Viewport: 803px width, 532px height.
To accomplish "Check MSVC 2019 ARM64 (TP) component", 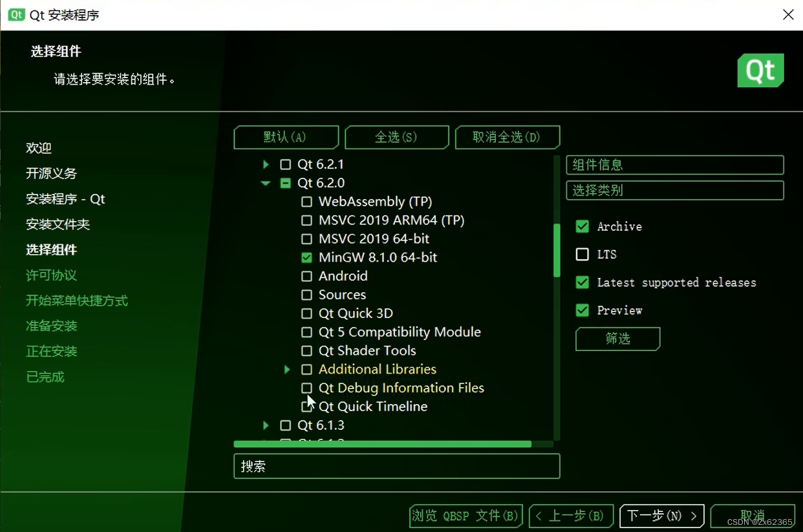I will [x=306, y=220].
